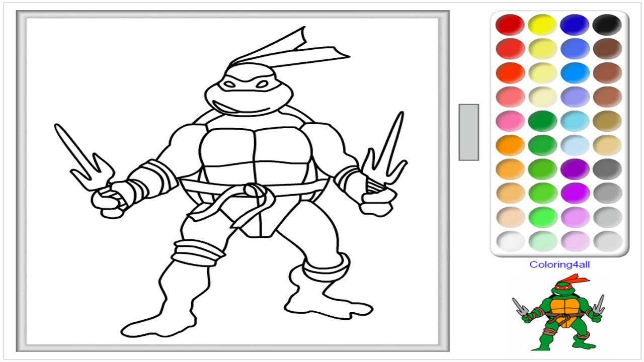Pick the pale mint green swatch in bottom row
Image resolution: width=644 pixels, height=362 pixels.
point(542,241)
